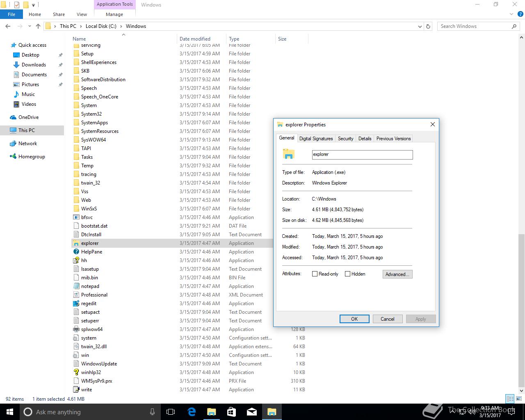Image resolution: width=525 pixels, height=420 pixels.
Task: Click the file name field in Properties
Action: pyautogui.click(x=363, y=155)
